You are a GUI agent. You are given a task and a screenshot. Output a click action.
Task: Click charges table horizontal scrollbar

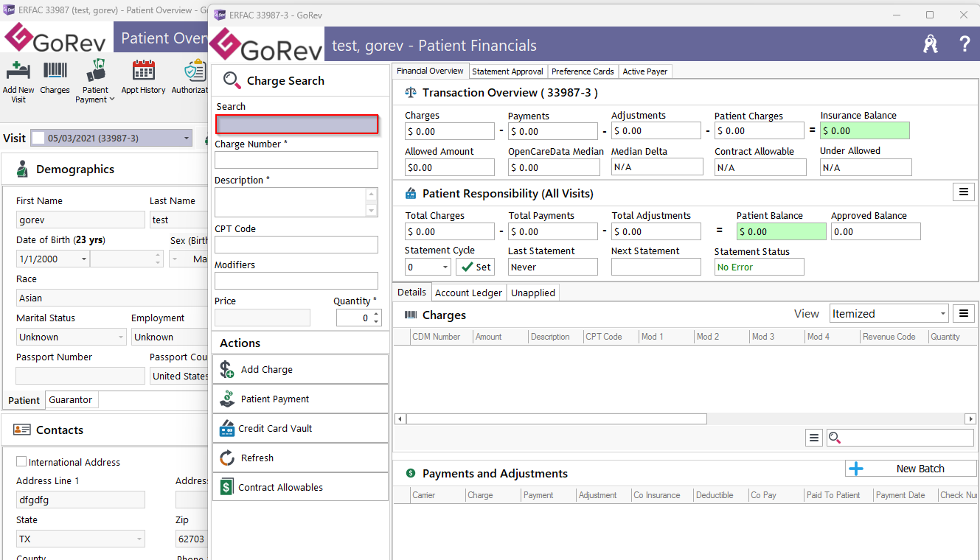pos(556,419)
